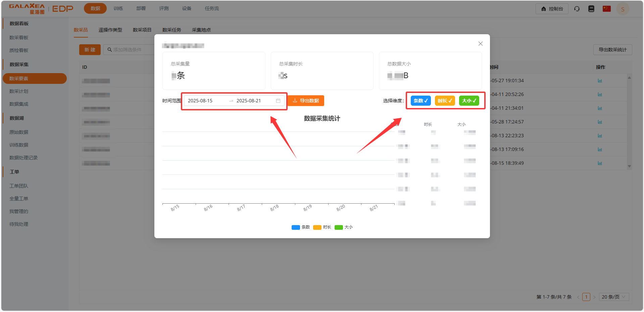Open the calendar icon in the date range picker
Viewport: 644px width, 312px height.
tap(279, 100)
